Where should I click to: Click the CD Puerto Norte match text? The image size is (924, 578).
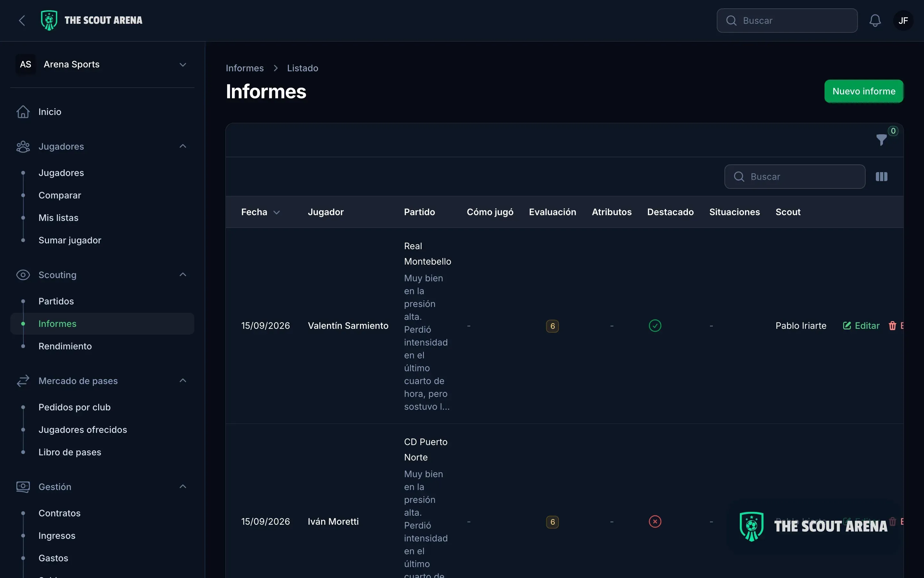(x=425, y=450)
